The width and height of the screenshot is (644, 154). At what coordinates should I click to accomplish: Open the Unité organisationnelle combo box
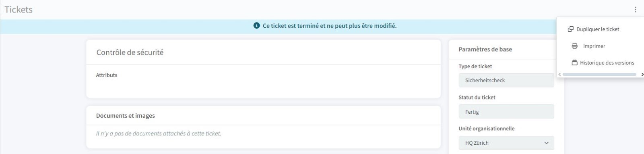point(506,143)
